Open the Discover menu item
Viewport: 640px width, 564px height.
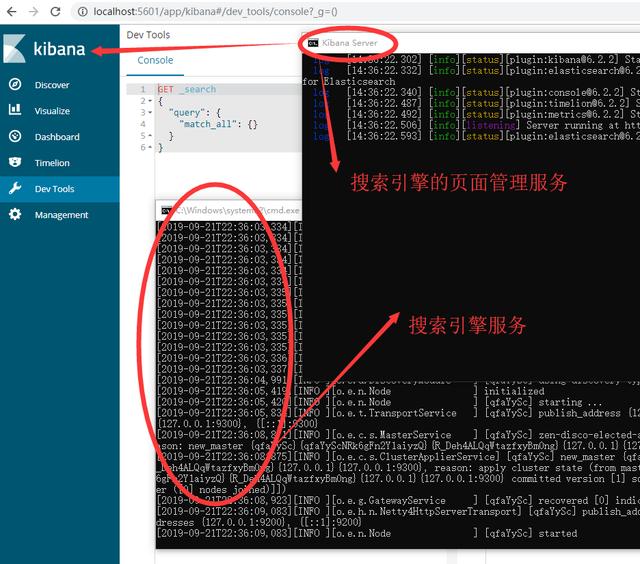pos(52,85)
